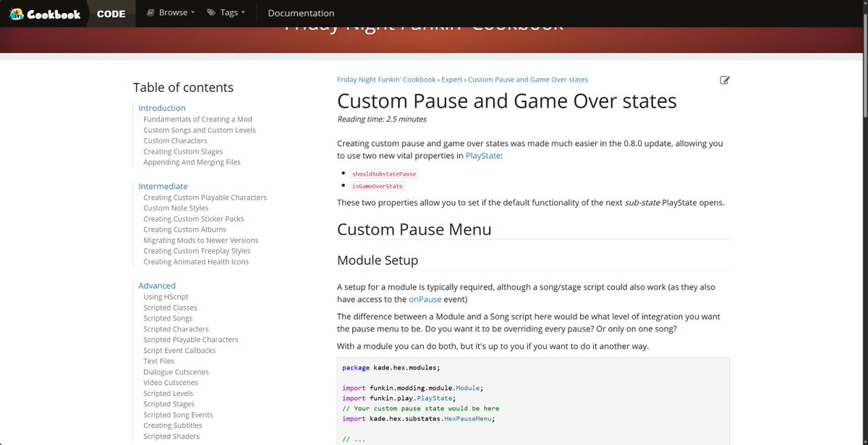Image resolution: width=868 pixels, height=445 pixels.
Task: Open Text Files page
Action: tap(158, 361)
